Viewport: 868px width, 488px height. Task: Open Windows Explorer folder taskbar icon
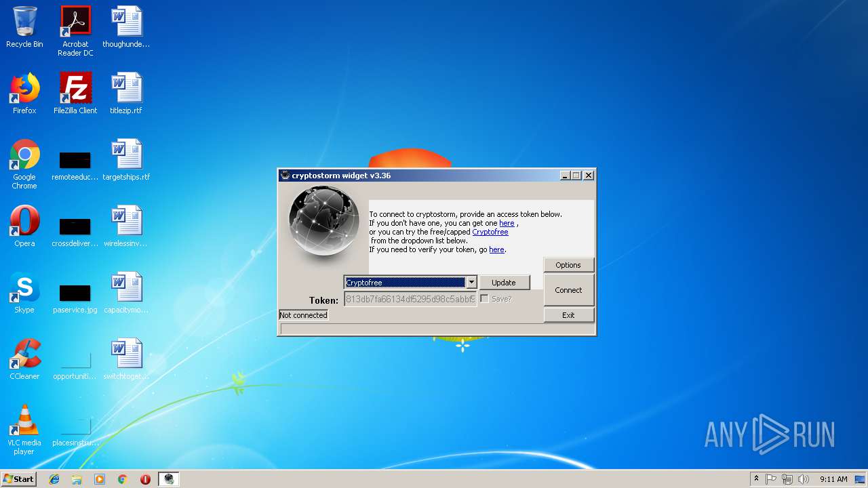[77, 479]
